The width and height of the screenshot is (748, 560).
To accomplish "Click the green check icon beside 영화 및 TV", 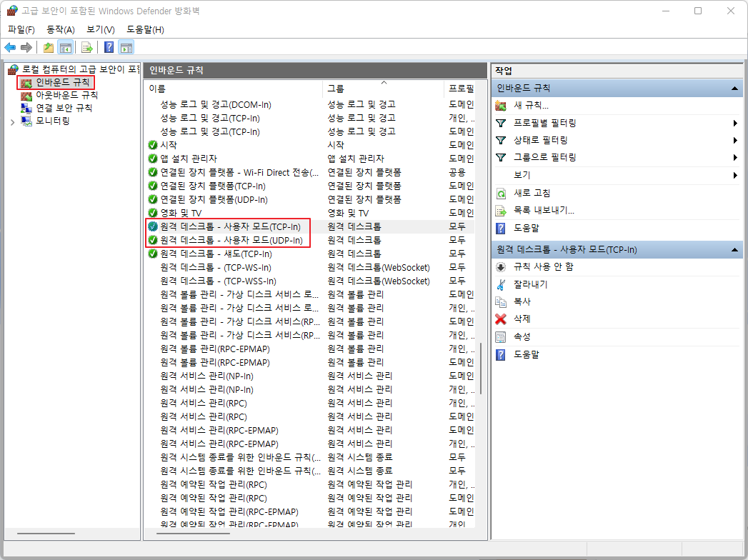I will tap(153, 213).
